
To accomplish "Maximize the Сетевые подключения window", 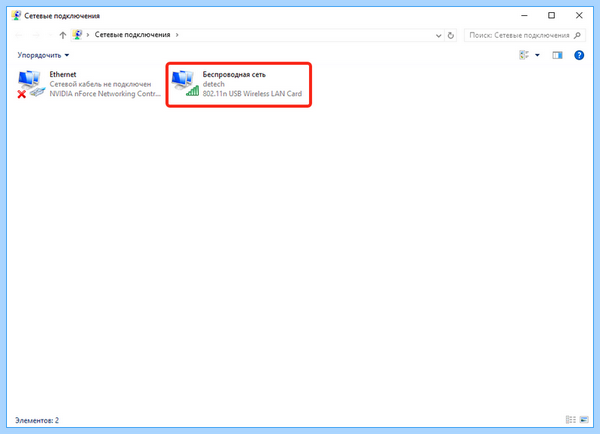I will [x=551, y=16].
